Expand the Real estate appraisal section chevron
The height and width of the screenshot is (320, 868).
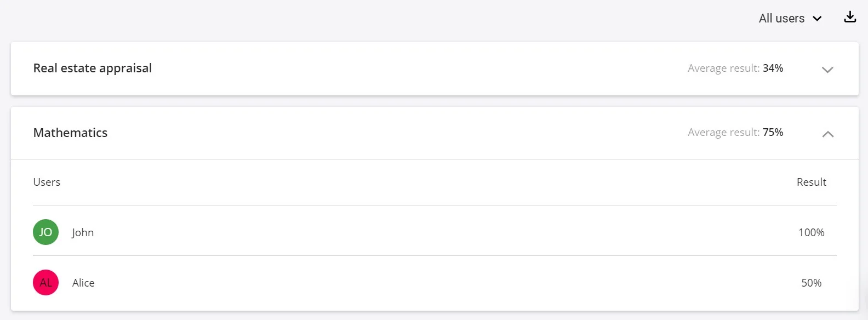(827, 70)
